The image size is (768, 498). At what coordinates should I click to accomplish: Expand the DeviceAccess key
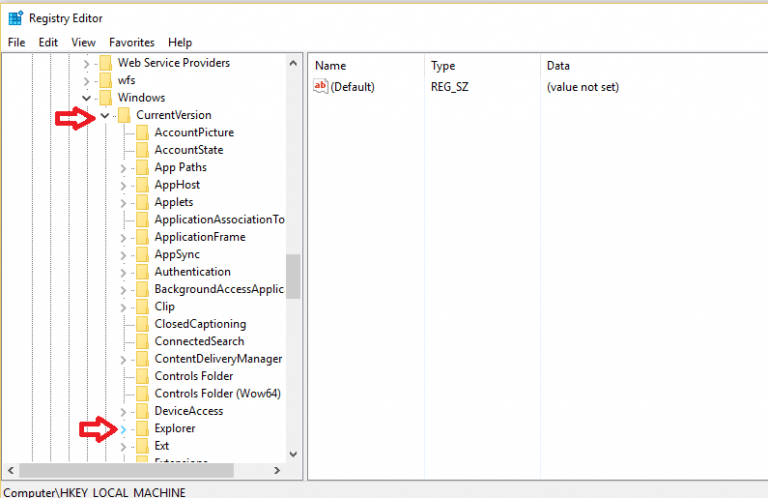pyautogui.click(x=123, y=411)
